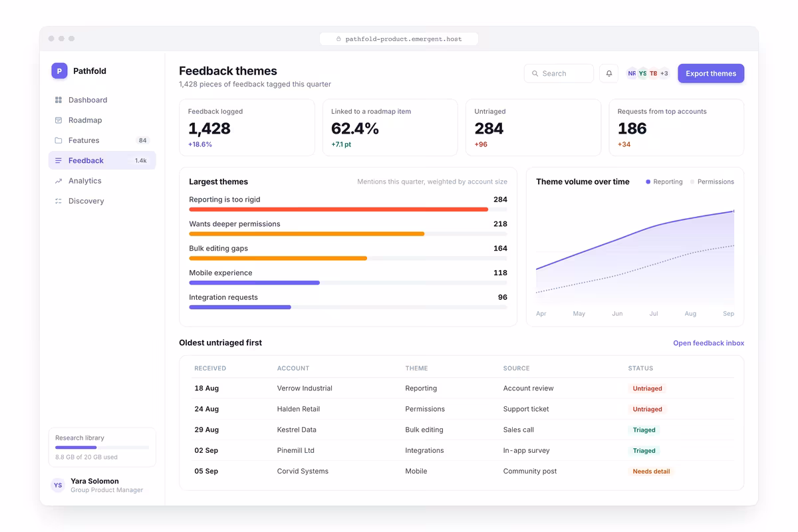
Task: Click the Sep label on chart axis
Action: click(x=728, y=313)
